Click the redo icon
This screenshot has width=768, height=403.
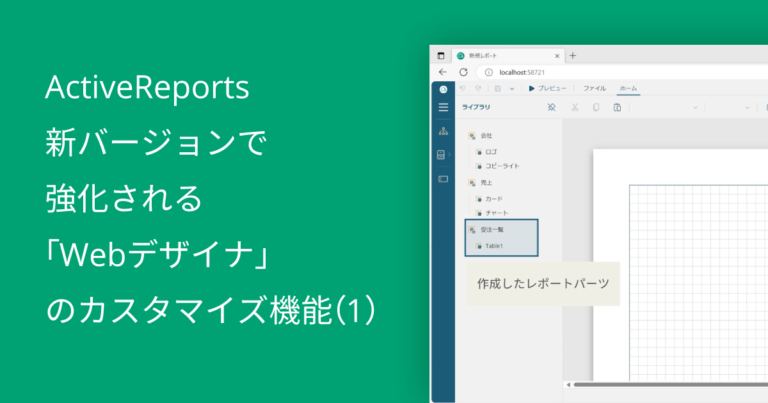[479, 89]
